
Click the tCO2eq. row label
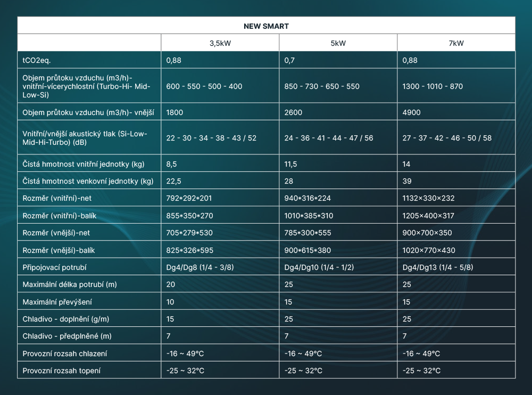pos(36,60)
